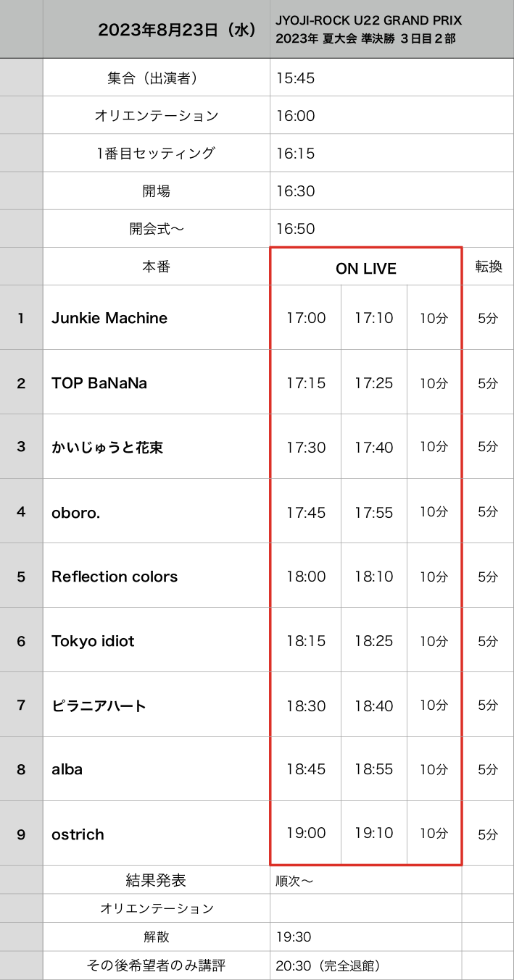
Task: Click the かいじゅうと花束 band cell
Action: [157, 447]
